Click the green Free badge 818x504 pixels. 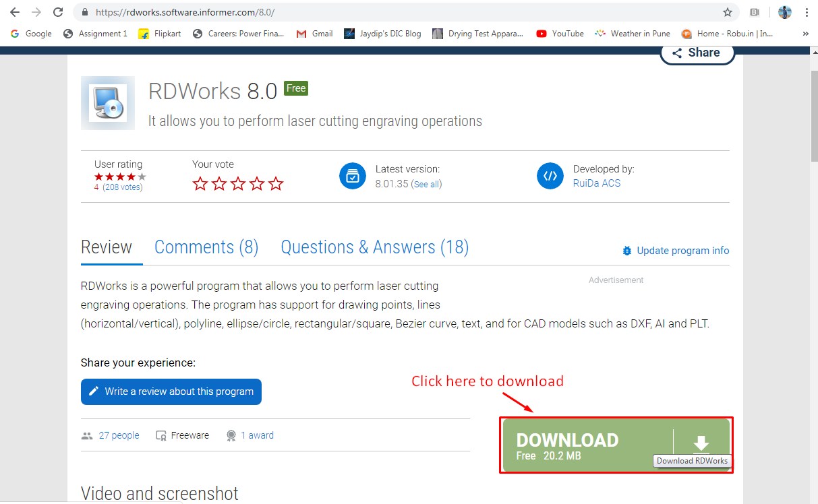coord(296,88)
